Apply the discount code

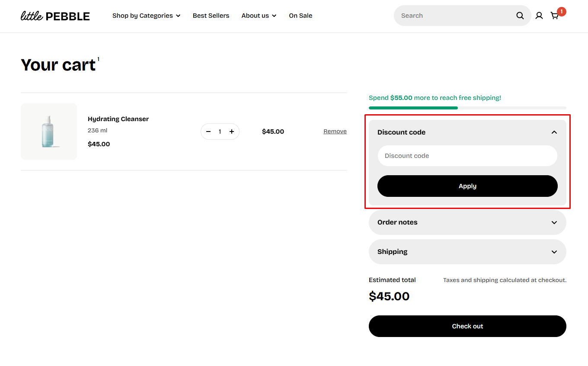pos(467,186)
